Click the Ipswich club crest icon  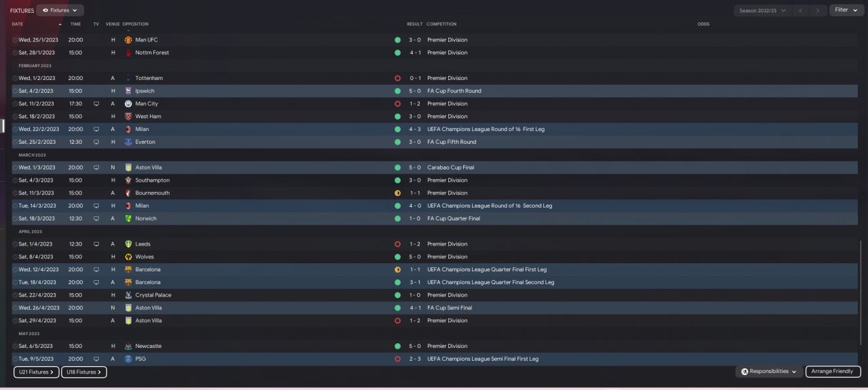point(129,91)
